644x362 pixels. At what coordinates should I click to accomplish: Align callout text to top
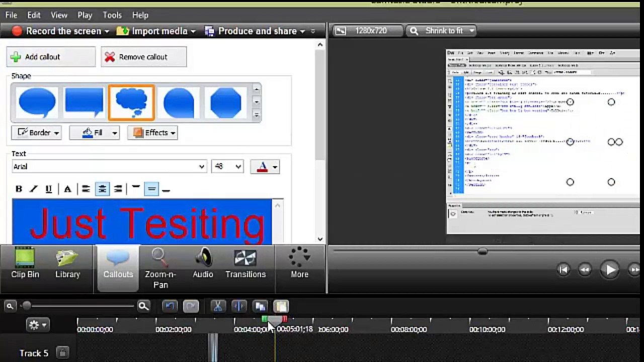136,189
